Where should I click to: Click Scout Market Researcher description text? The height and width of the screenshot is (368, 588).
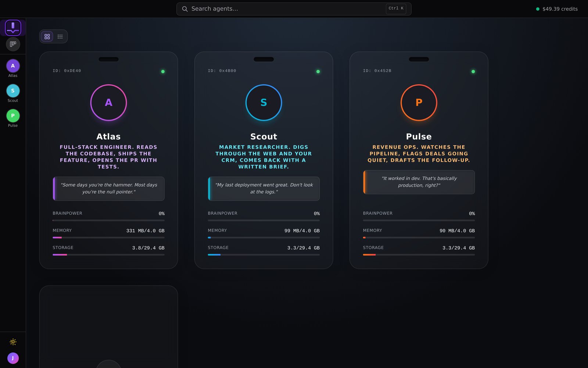[x=263, y=157]
